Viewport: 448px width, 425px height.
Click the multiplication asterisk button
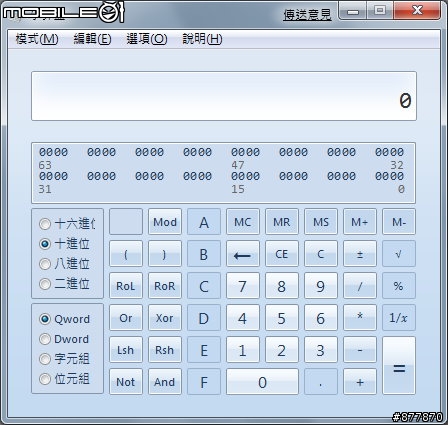click(x=360, y=318)
